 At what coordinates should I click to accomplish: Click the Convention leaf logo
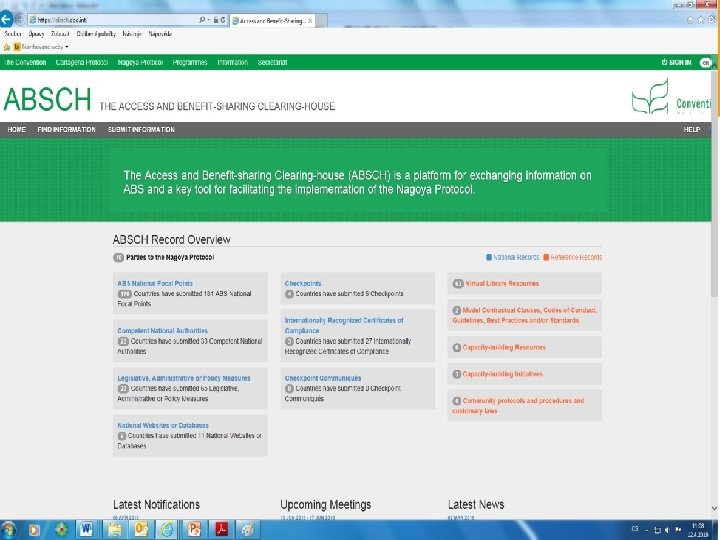click(x=650, y=96)
